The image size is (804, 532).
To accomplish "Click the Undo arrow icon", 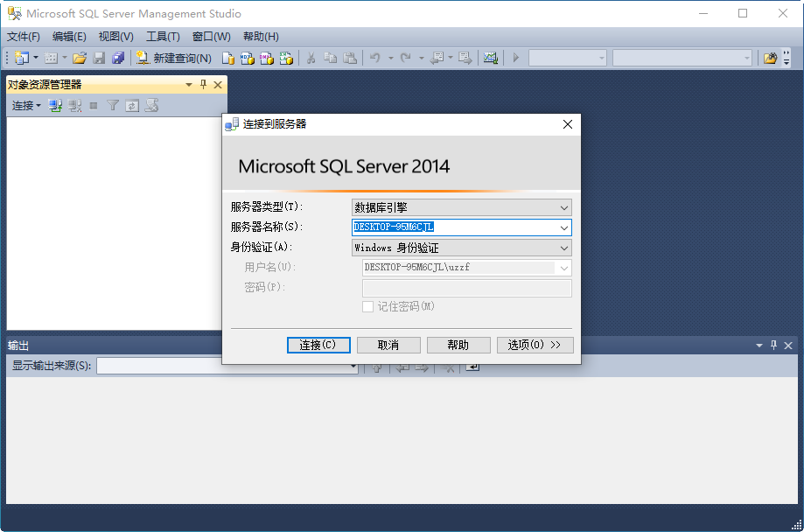I will [x=375, y=58].
